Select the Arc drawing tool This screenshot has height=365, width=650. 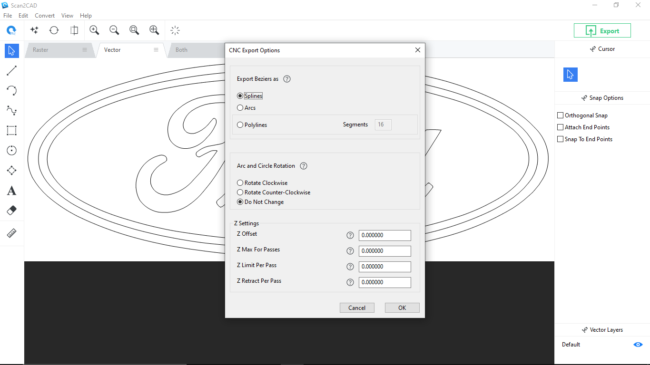[x=12, y=90]
